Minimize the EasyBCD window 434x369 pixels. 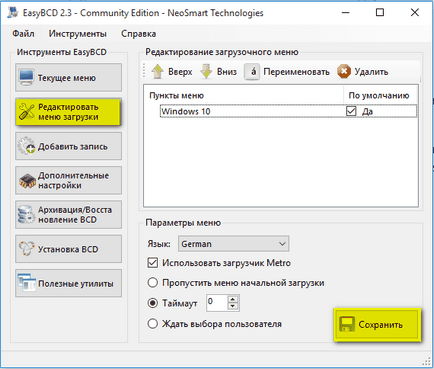346,13
